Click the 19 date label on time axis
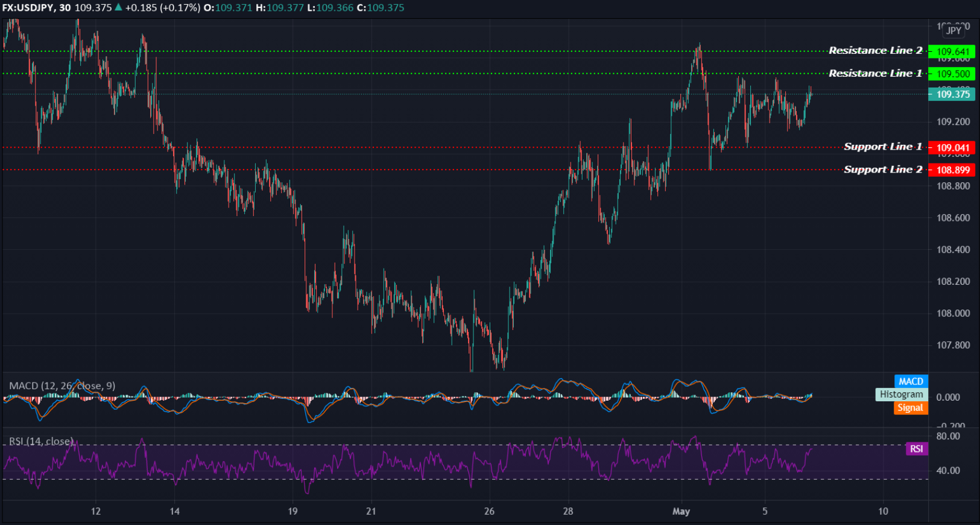This screenshot has width=980, height=525. [x=292, y=512]
